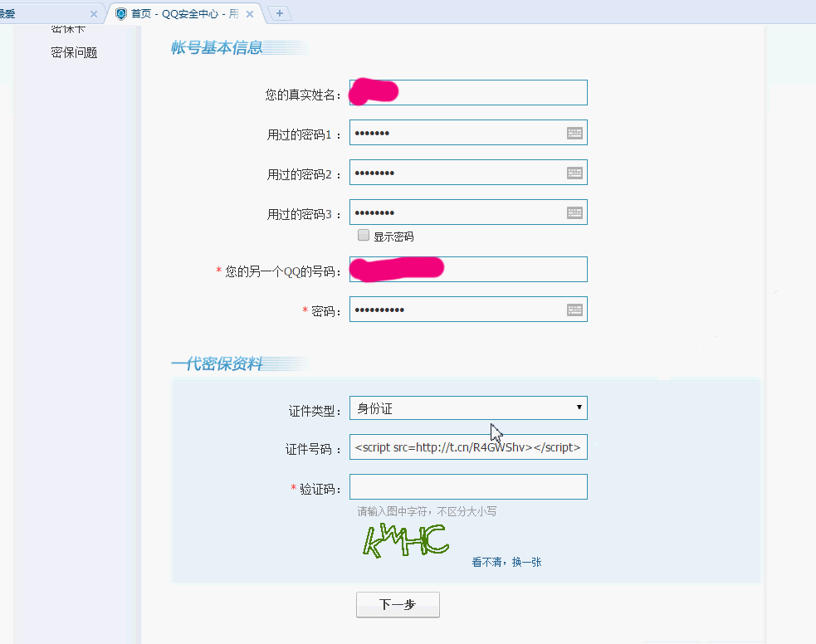
Task: Open soft keyboard for 用过的密码2
Action: [x=574, y=173]
